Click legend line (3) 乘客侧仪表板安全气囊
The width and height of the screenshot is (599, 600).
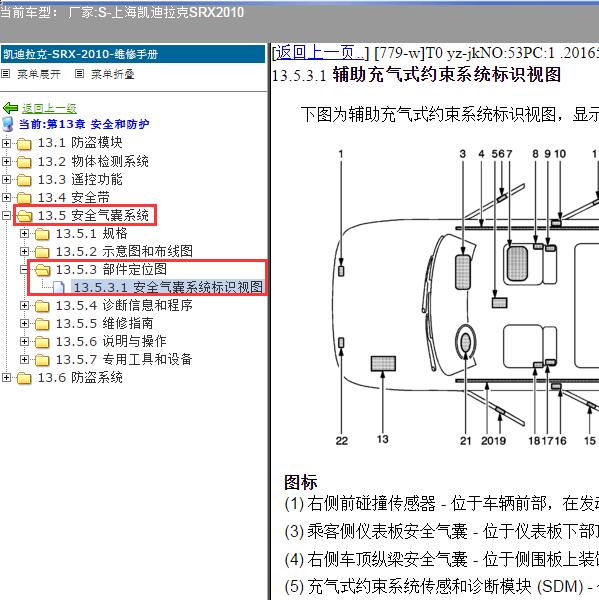point(442,532)
